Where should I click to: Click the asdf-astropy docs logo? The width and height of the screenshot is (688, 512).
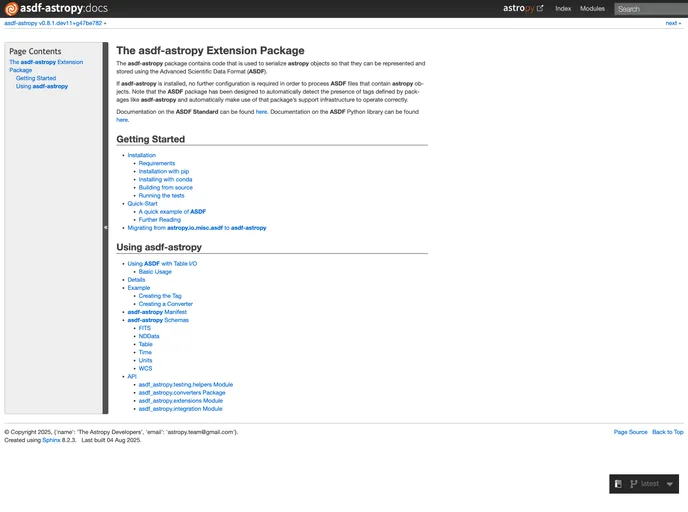(56, 8)
